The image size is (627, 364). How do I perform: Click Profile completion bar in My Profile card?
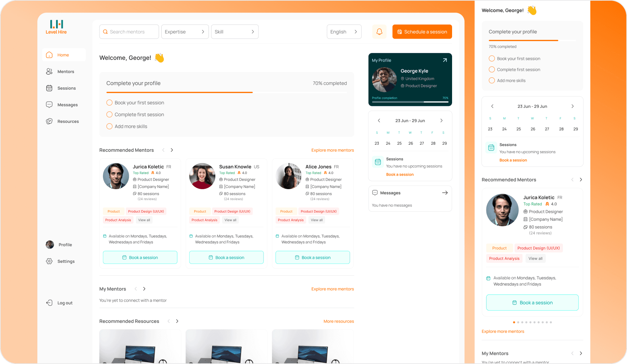click(410, 102)
